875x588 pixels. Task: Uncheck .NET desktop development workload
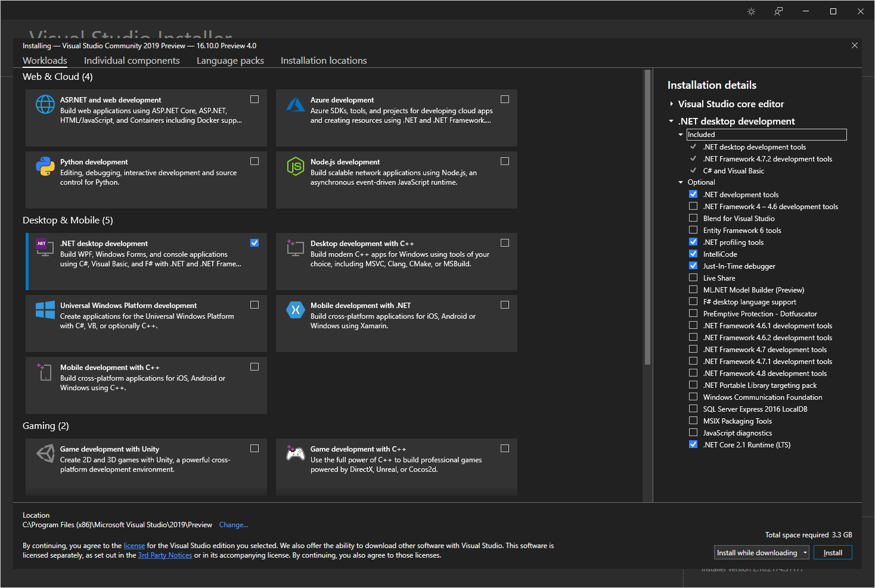255,243
